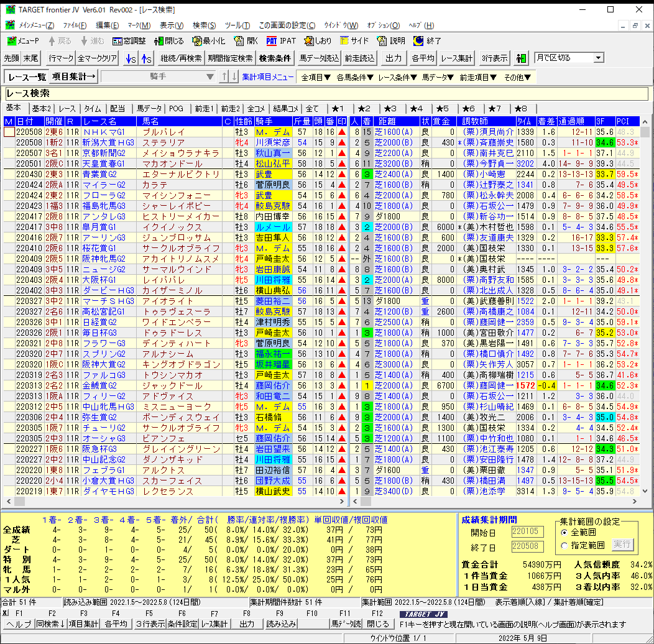Expand the 馬データ▼ menu
654x644 pixels.
point(438,77)
